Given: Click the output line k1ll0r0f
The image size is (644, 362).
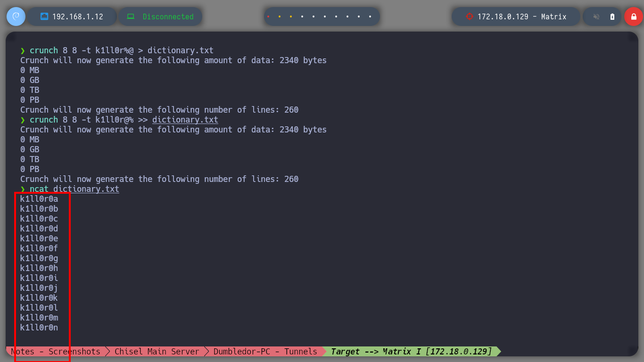Looking at the screenshot, I should coord(39,248).
